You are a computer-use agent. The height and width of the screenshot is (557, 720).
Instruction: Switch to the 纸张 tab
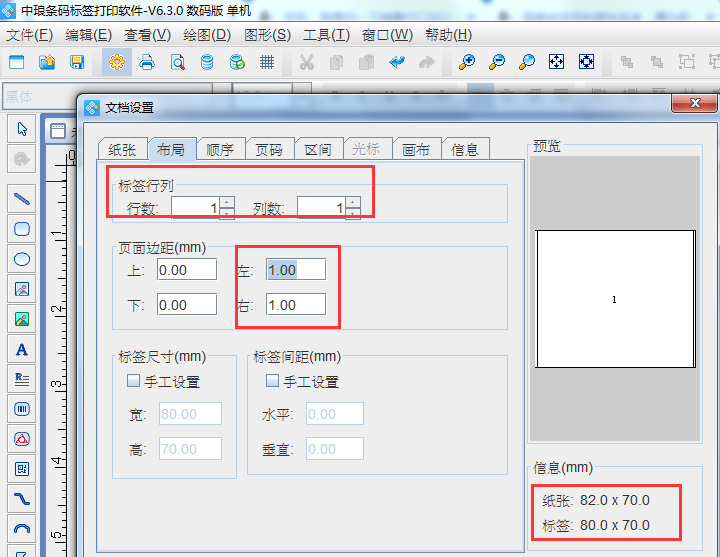[x=122, y=149]
